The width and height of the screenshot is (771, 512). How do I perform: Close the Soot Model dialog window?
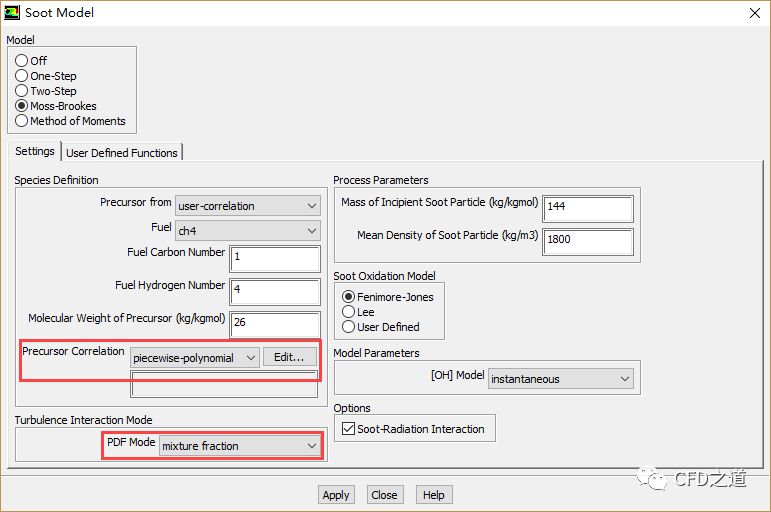pos(755,13)
